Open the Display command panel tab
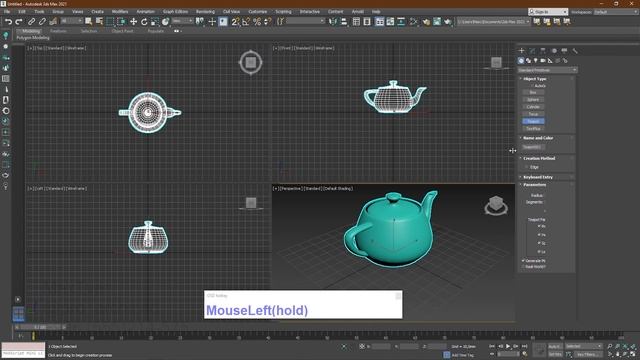This screenshot has width=640, height=360. point(564,51)
